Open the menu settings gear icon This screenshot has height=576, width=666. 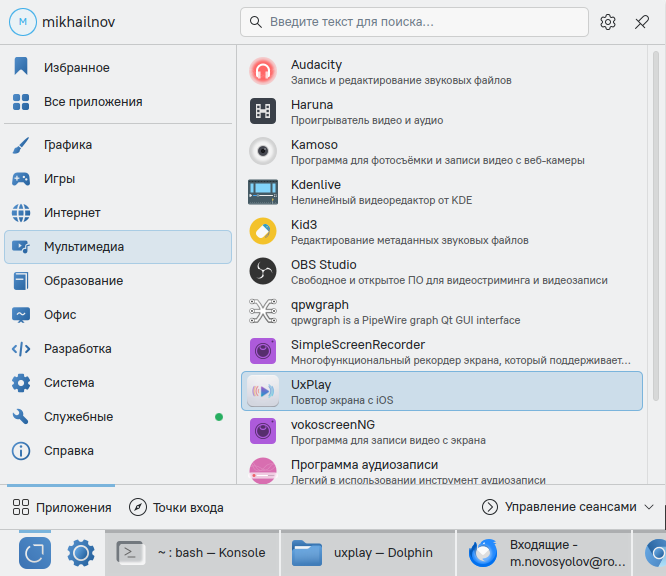(608, 22)
